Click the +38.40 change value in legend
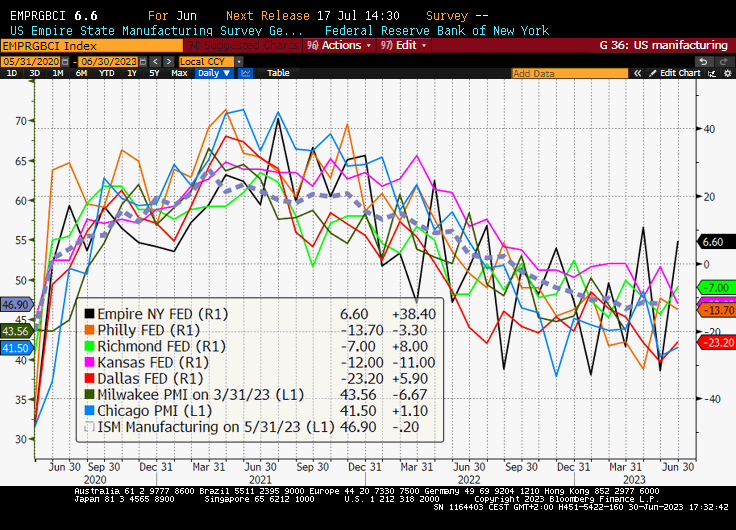This screenshot has width=736, height=530. (x=414, y=314)
